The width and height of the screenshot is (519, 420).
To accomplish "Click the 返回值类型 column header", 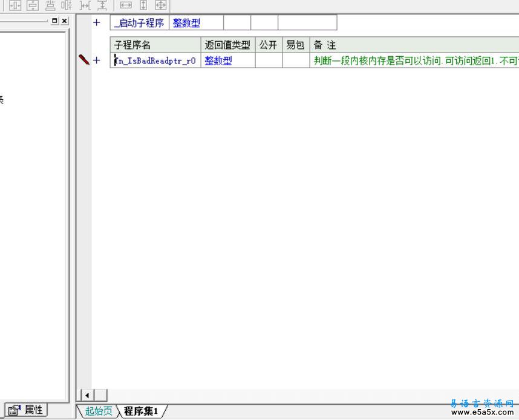I will [x=228, y=45].
